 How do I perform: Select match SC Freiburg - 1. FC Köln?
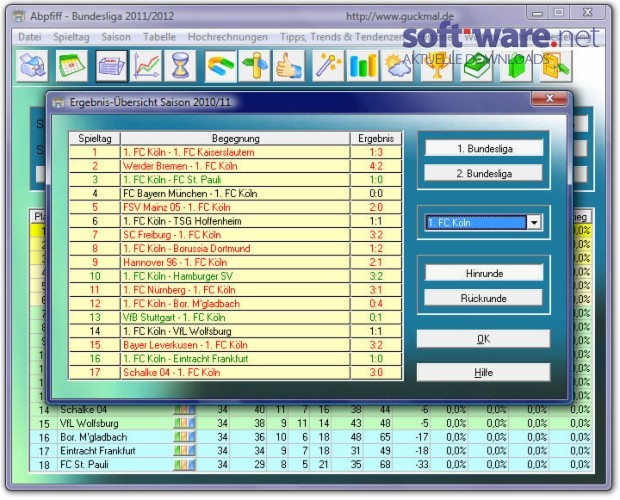(x=236, y=235)
